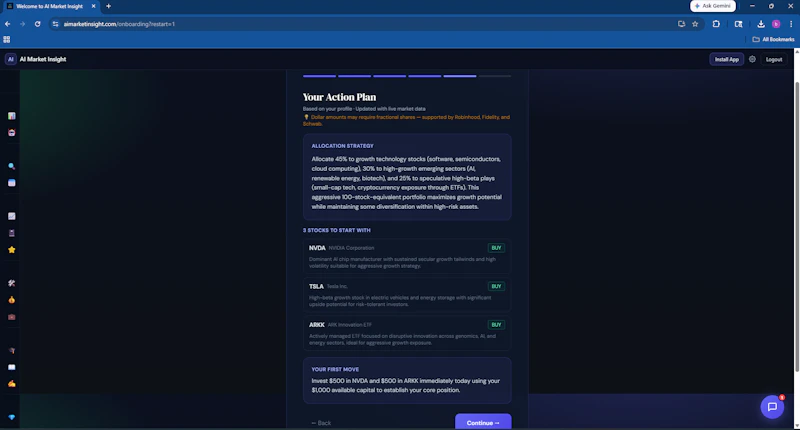
Task: Click the first onboarding progress segment
Action: [x=319, y=76]
